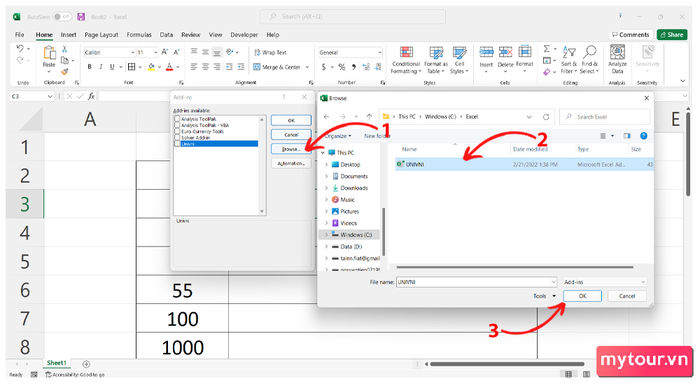The height and width of the screenshot is (386, 700).
Task: Click the Format Painter brush icon
Action: [x=65, y=71]
